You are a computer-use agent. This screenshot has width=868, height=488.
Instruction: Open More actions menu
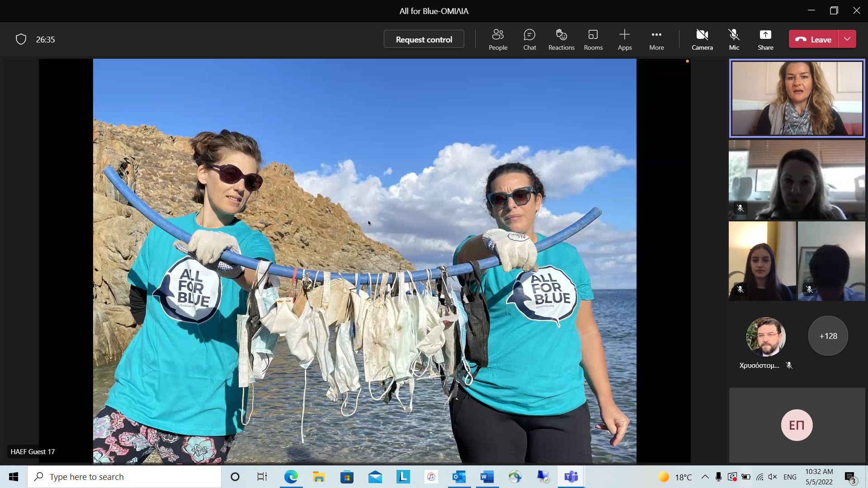coord(656,39)
